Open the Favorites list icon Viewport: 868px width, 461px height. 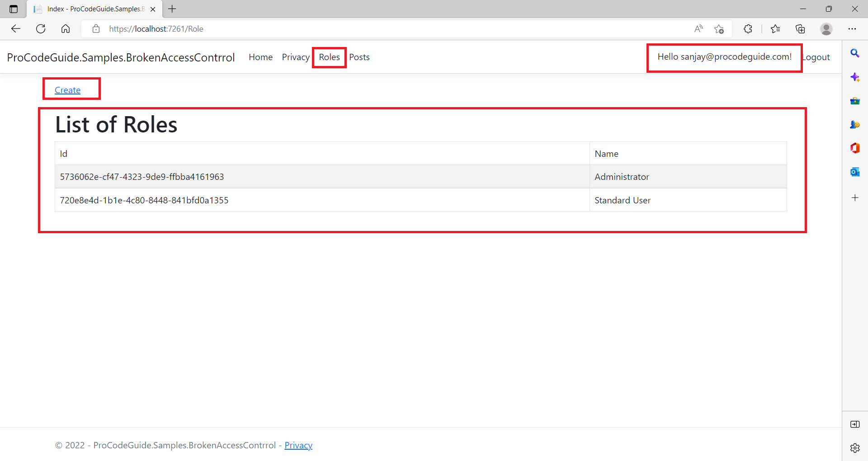pos(775,29)
